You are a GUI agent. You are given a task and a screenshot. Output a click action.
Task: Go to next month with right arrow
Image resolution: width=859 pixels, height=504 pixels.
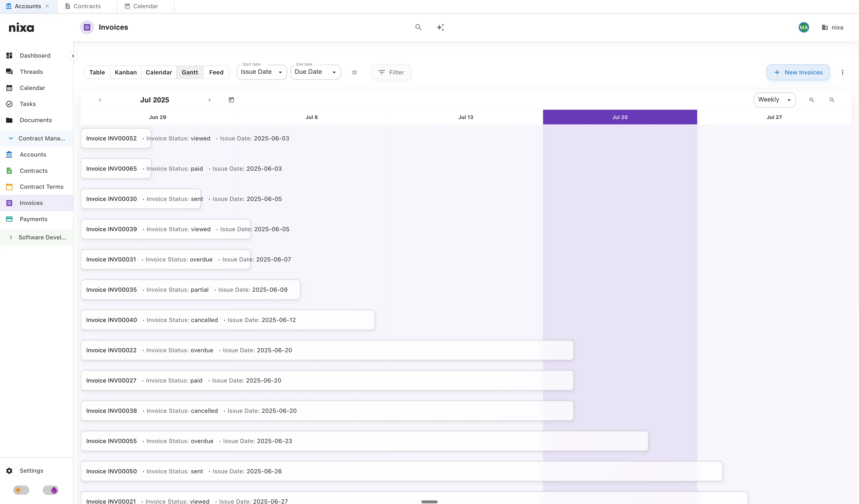point(209,100)
